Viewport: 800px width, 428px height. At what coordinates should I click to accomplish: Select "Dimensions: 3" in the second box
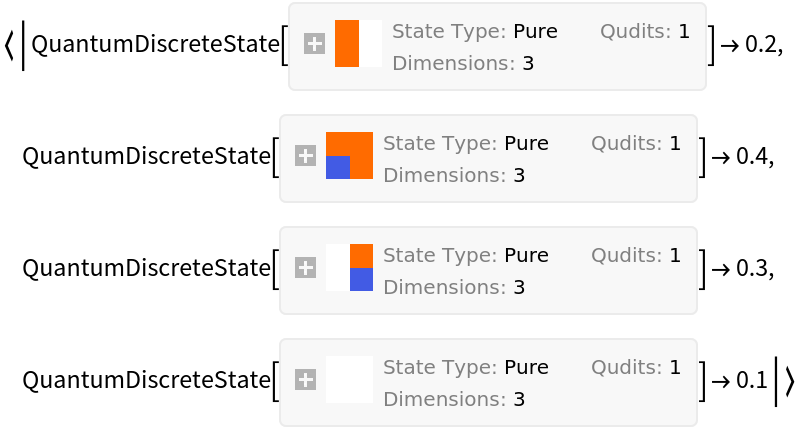(x=456, y=175)
